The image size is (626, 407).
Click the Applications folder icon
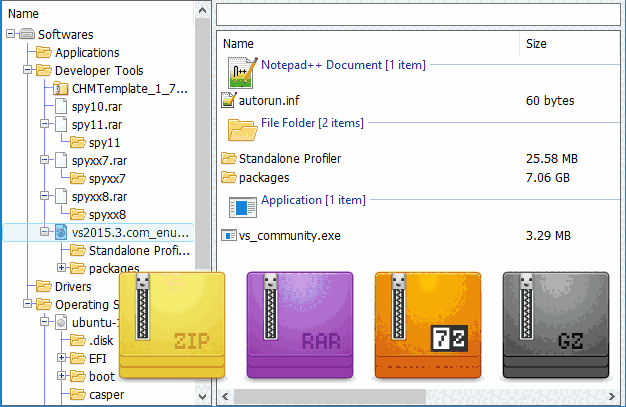(44, 52)
